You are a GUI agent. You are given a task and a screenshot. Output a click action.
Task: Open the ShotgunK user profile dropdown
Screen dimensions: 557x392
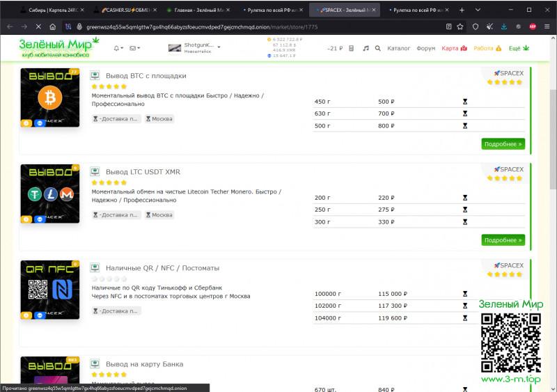pos(195,47)
